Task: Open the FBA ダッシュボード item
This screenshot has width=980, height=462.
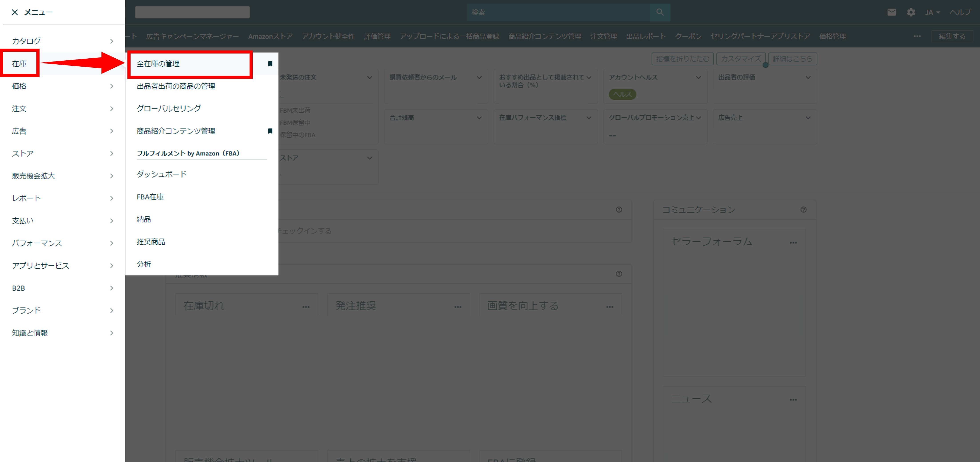Action: [162, 174]
